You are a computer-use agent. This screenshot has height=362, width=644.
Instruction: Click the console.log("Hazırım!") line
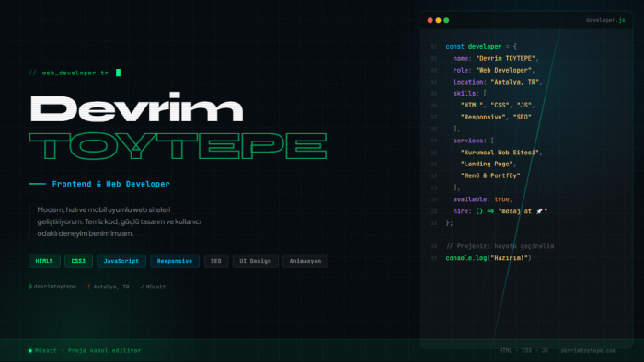tap(489, 258)
